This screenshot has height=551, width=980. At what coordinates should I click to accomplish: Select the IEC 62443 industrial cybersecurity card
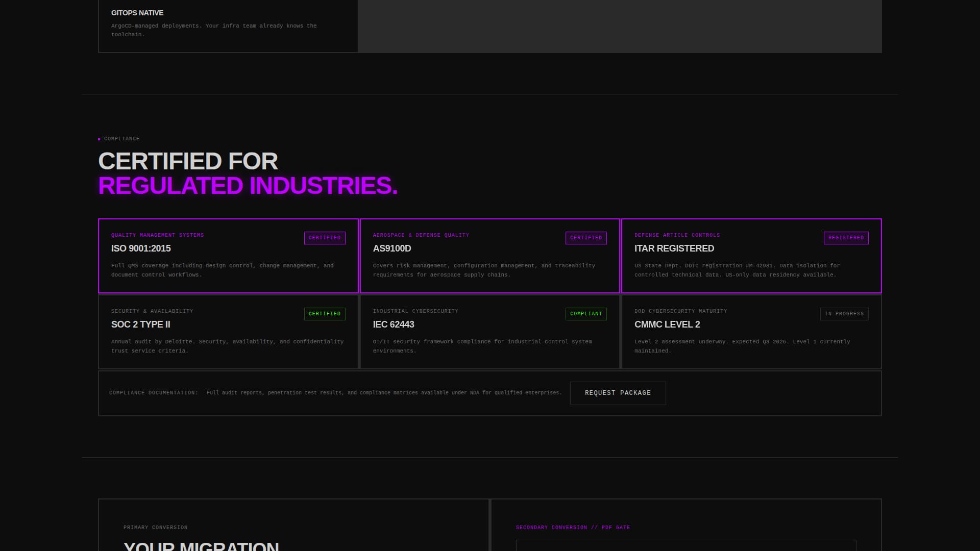pos(489,332)
